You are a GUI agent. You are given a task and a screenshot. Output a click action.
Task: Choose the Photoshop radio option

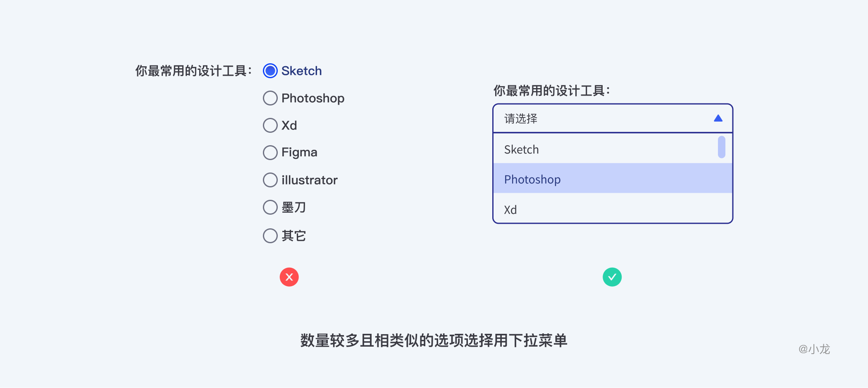tap(270, 98)
